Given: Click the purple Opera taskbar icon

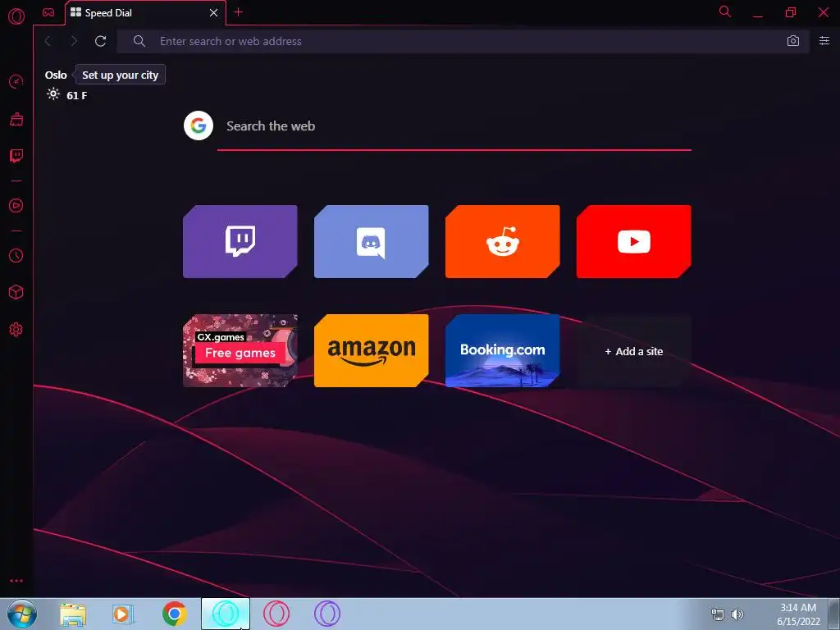Looking at the screenshot, I should click(x=326, y=614).
